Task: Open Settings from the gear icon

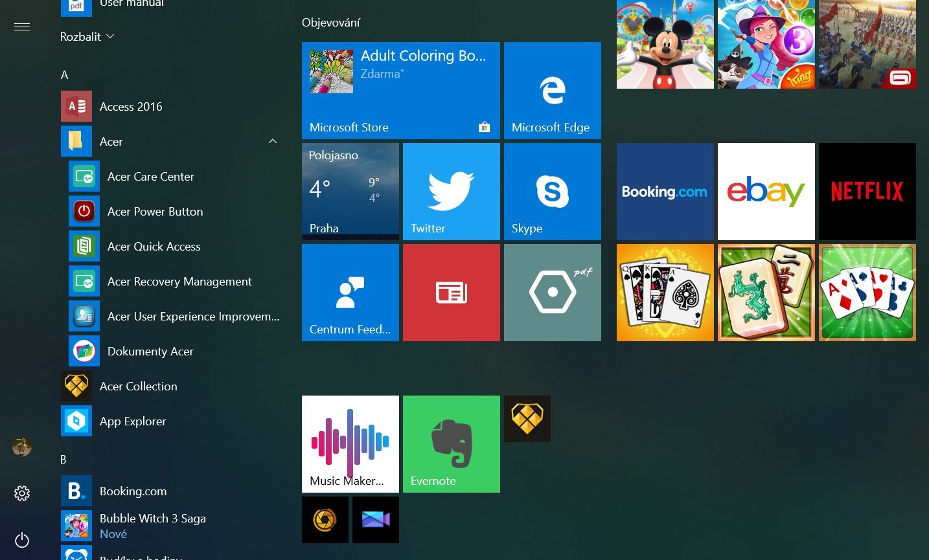Action: 21,493
